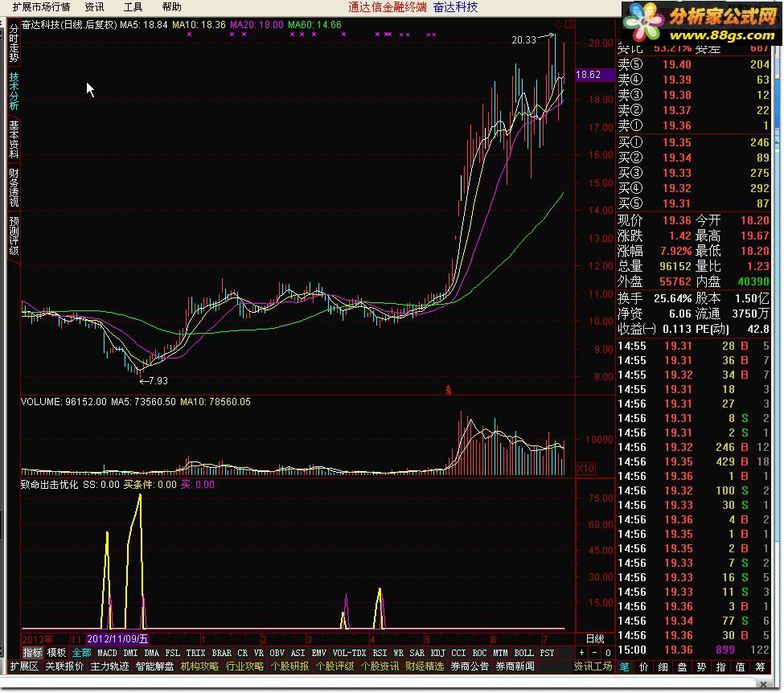Switch to the 财务透视 side tab
Screen dimensions: 784x693
click(14, 187)
